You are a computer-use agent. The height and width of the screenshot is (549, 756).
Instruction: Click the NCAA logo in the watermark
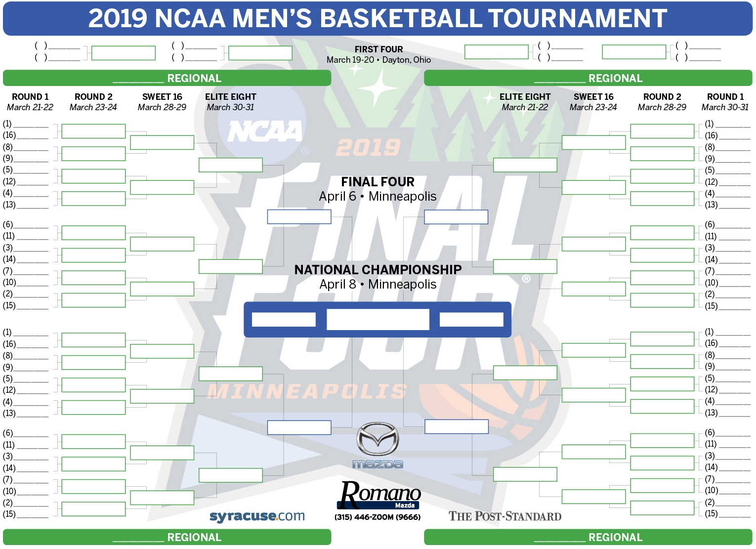tap(265, 132)
